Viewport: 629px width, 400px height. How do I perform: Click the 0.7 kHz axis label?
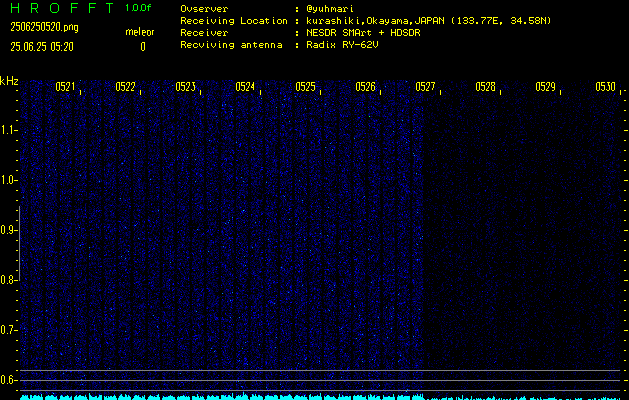[8, 330]
